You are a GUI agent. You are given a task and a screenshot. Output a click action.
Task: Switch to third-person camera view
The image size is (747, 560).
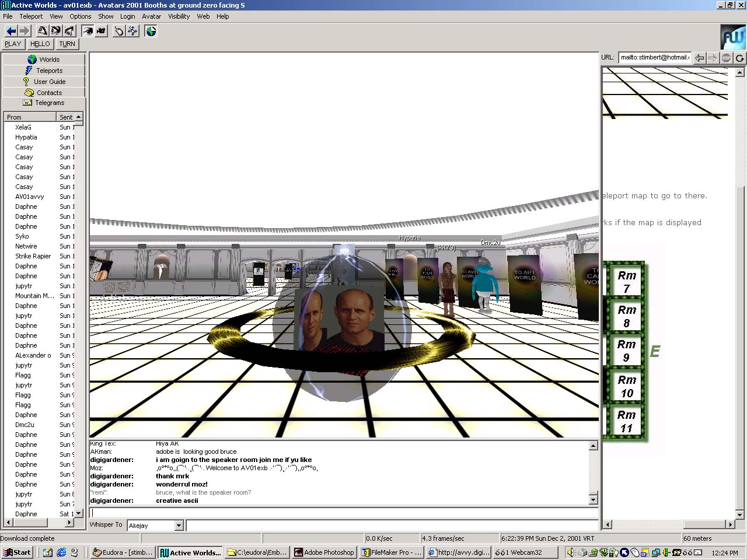pos(101,31)
